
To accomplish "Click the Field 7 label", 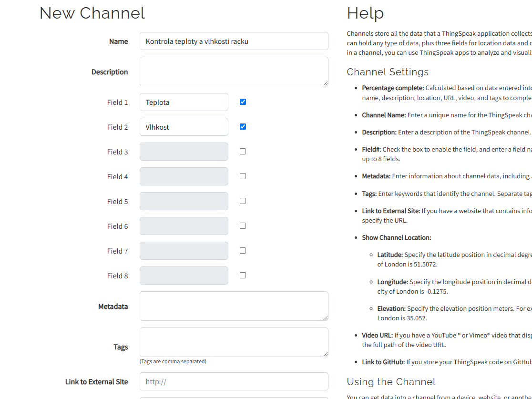I will pos(117,251).
